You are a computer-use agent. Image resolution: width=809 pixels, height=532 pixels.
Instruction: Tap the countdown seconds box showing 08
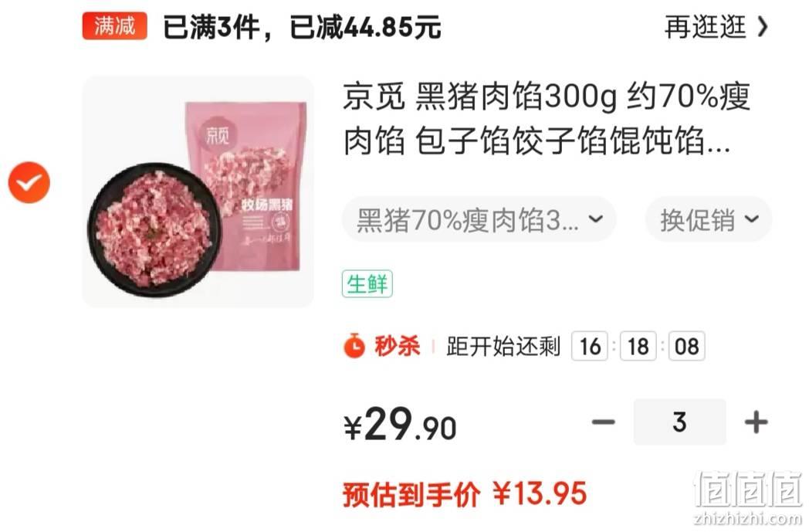pos(686,346)
